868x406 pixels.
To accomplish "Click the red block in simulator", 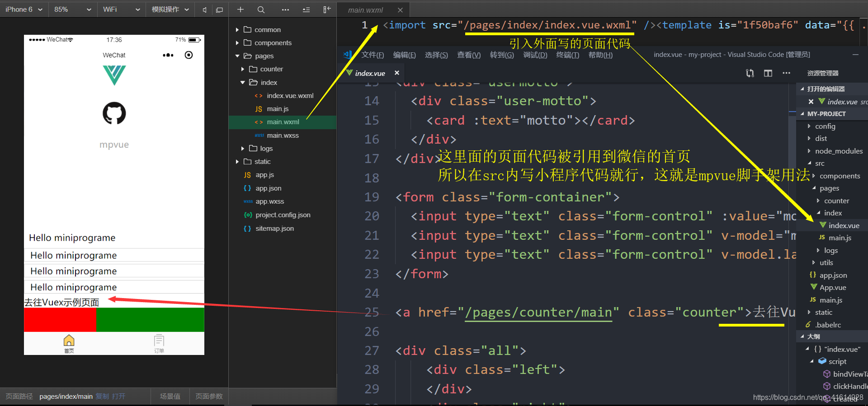I will (x=60, y=320).
